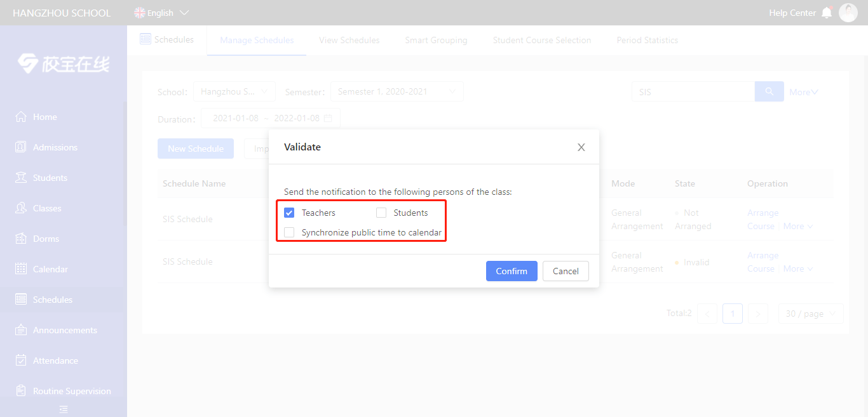Open the notification bell
This screenshot has width=868, height=417.
[x=827, y=13]
